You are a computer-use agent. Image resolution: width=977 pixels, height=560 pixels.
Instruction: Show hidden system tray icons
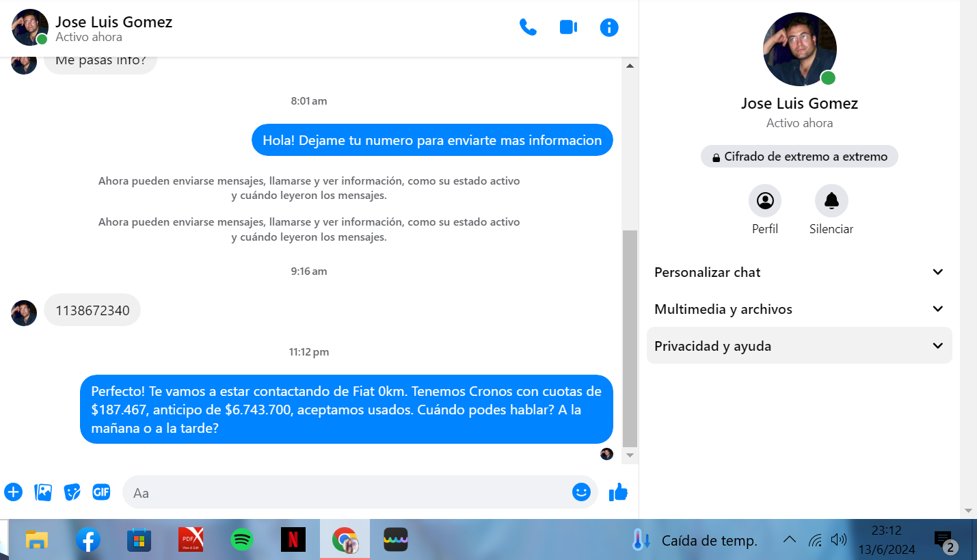point(789,539)
